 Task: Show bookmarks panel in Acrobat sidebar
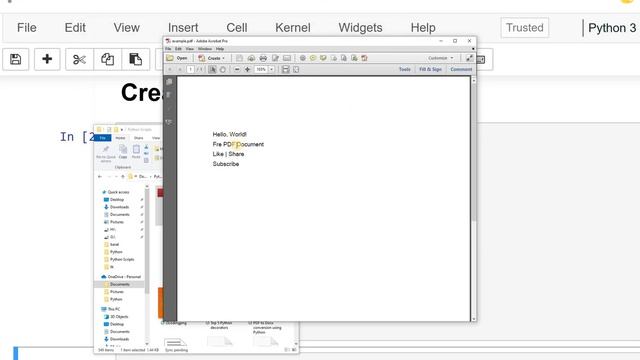point(169,95)
